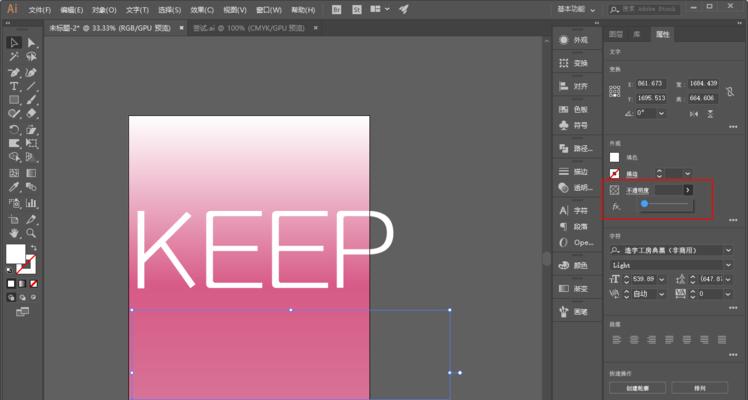Screen dimensions: 748x400
Task: Select the Artboard tool
Action: point(14,219)
